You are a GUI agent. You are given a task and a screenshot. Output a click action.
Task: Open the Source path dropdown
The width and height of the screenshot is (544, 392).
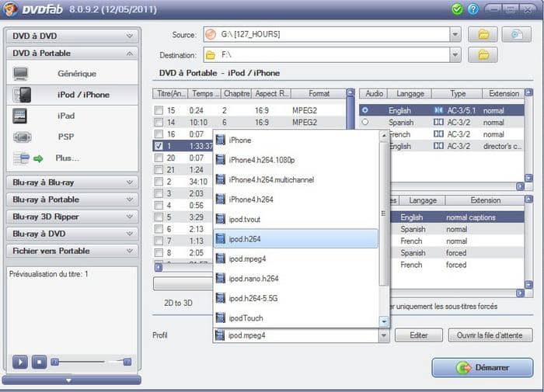coord(455,34)
